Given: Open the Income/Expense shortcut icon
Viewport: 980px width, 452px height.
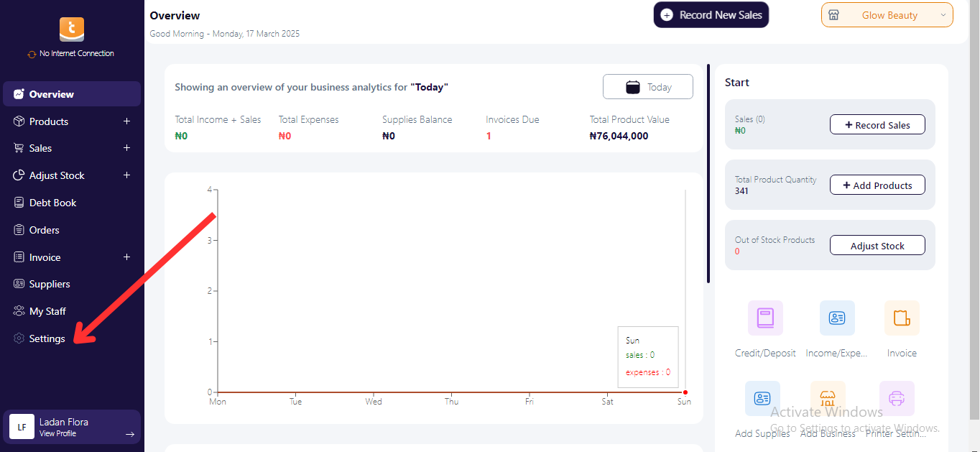Looking at the screenshot, I should coord(837,318).
